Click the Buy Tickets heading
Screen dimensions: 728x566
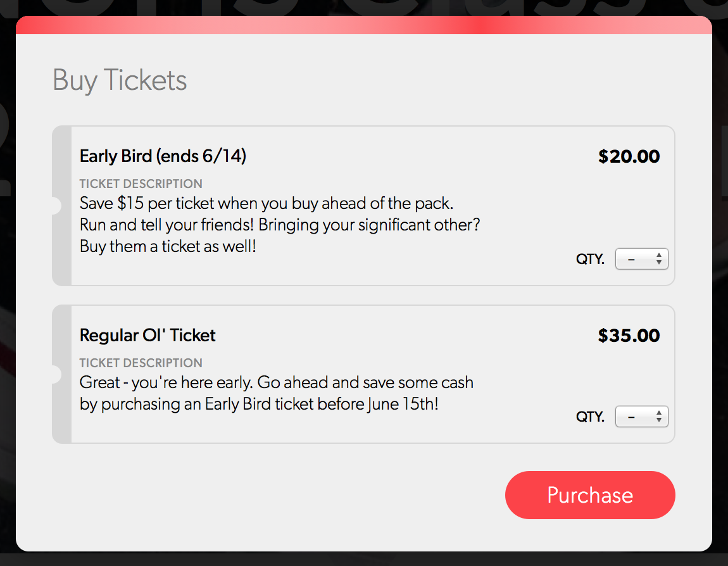[120, 80]
